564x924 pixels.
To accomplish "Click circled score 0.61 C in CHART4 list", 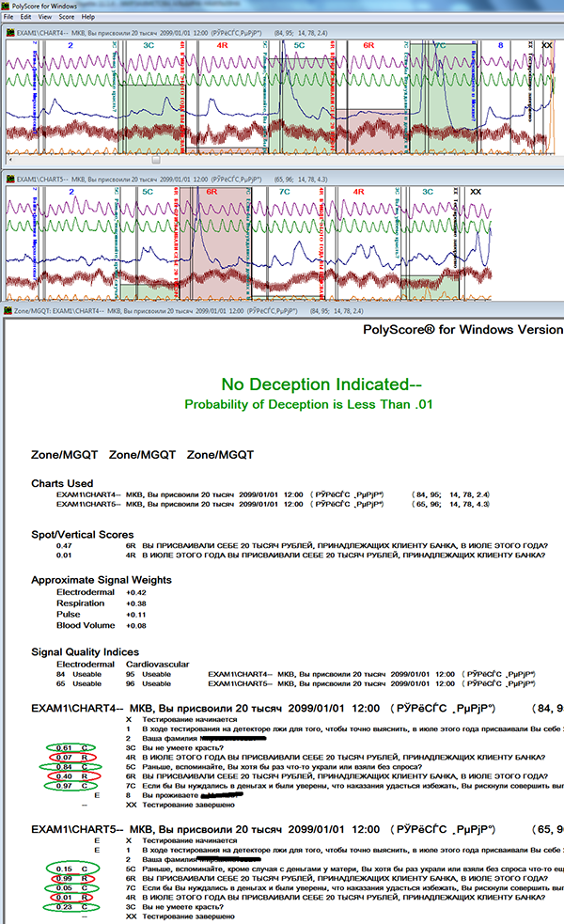I will (71, 748).
